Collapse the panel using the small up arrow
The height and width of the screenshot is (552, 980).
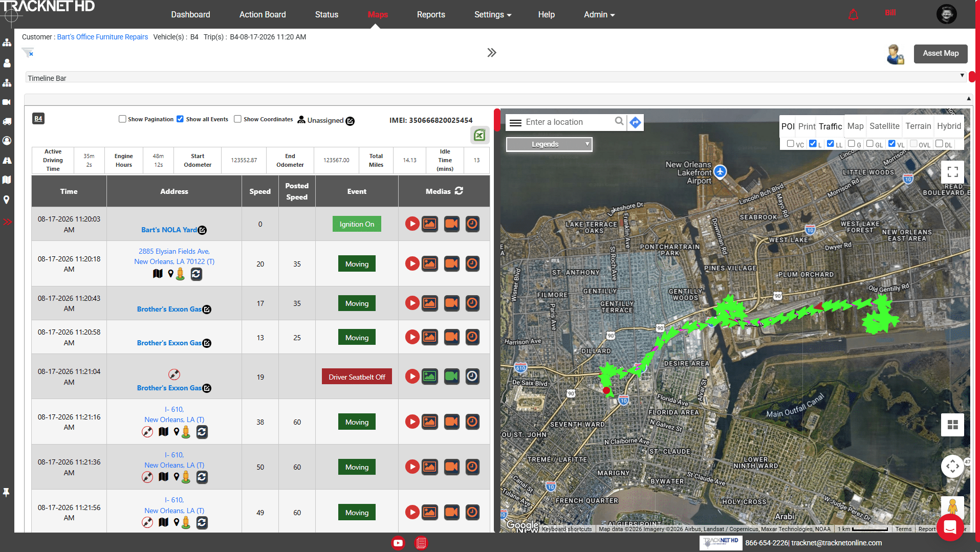click(x=969, y=98)
